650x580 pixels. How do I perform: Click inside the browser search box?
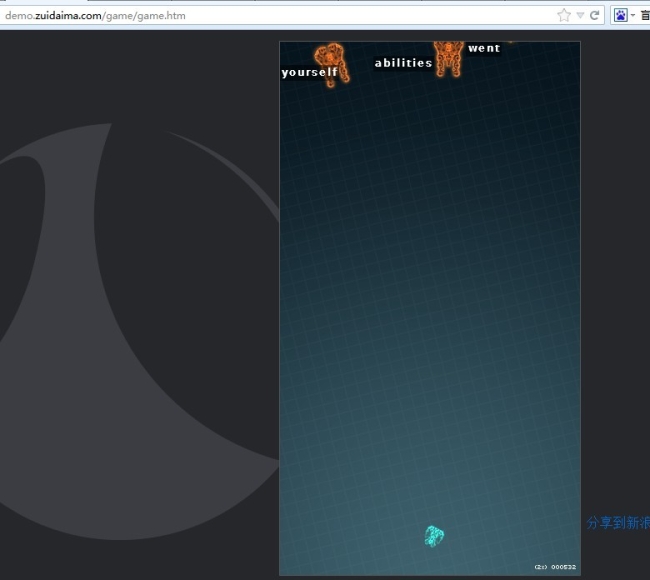644,15
